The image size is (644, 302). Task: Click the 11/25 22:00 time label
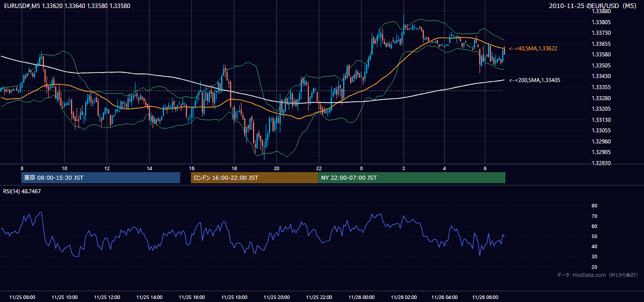click(319, 297)
